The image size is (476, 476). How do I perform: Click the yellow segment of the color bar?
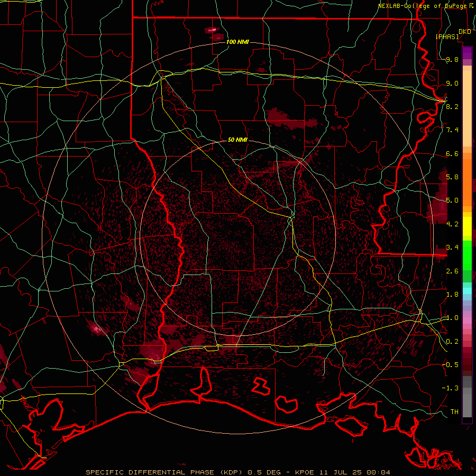coord(467,226)
